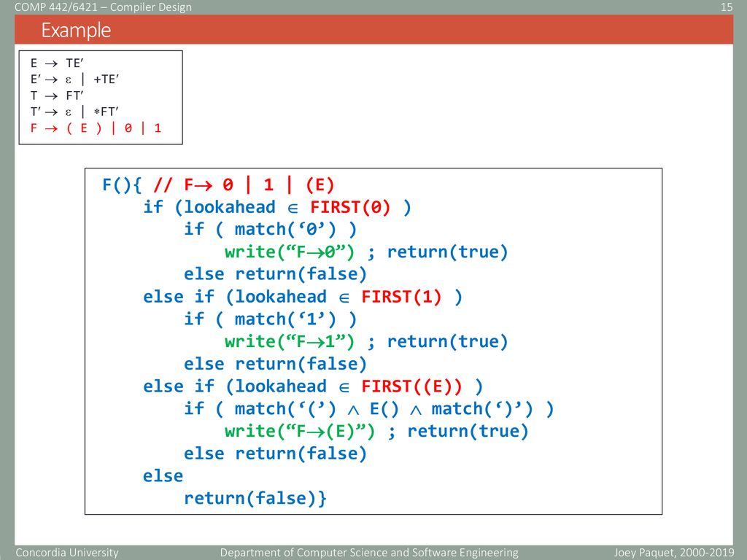
Task: Click the grammar rule "E → TE′"
Action: [57, 63]
